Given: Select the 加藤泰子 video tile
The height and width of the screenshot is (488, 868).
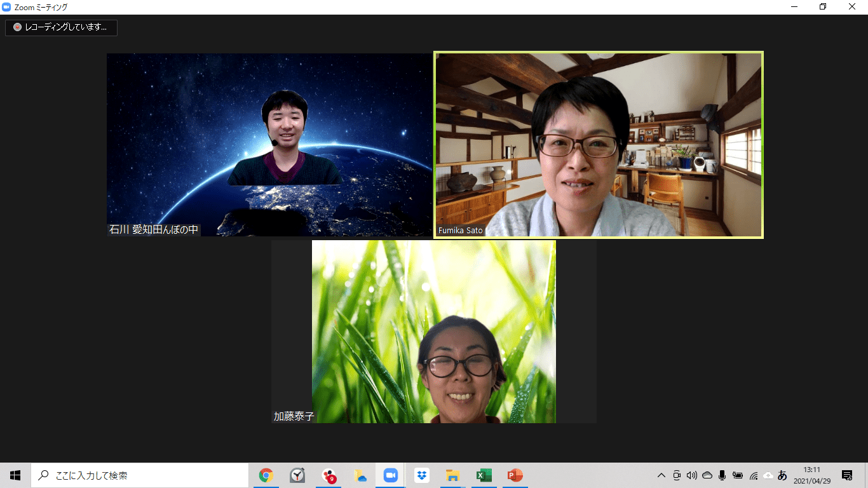Looking at the screenshot, I should coord(433,331).
